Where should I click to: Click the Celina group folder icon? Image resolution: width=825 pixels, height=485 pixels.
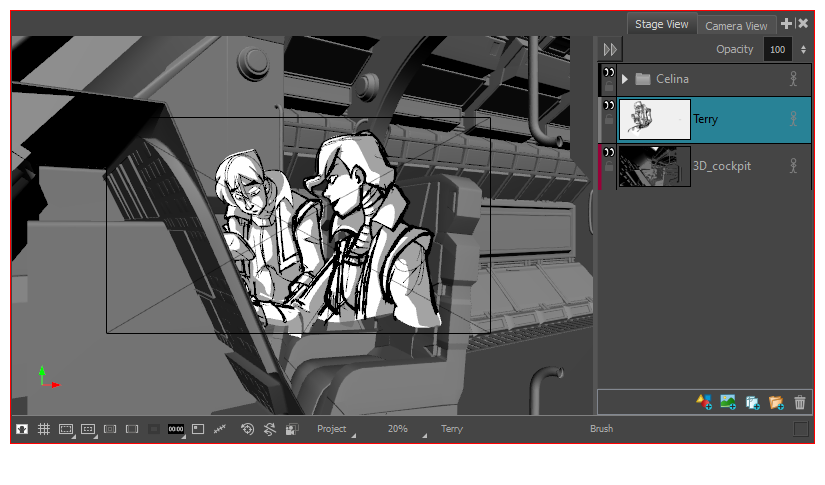[642, 79]
